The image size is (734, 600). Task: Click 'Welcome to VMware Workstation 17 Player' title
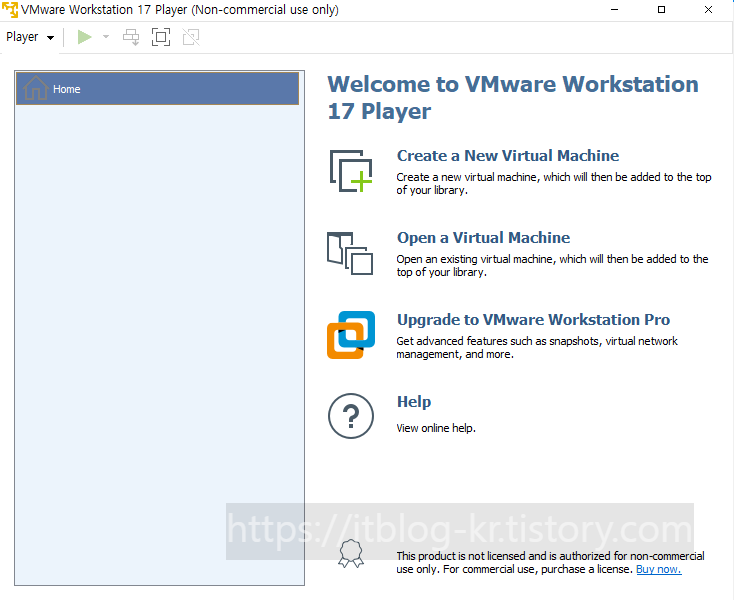tap(513, 98)
